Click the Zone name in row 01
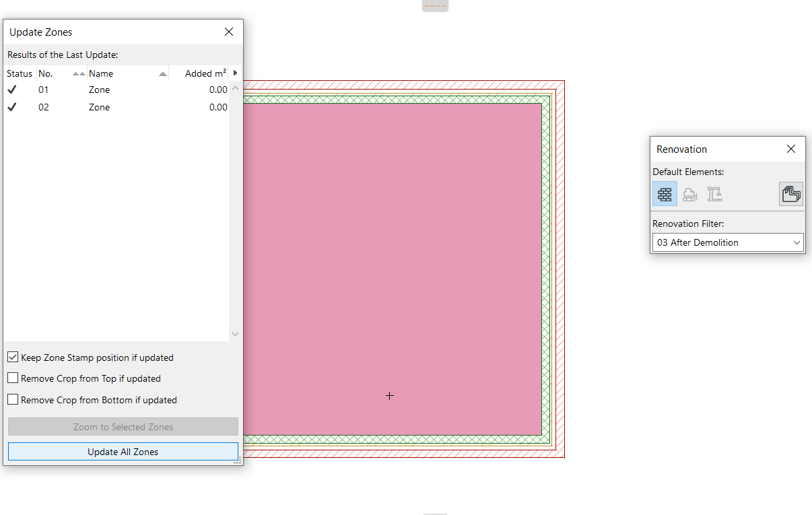Viewport: 812px width, 515px height. point(99,90)
